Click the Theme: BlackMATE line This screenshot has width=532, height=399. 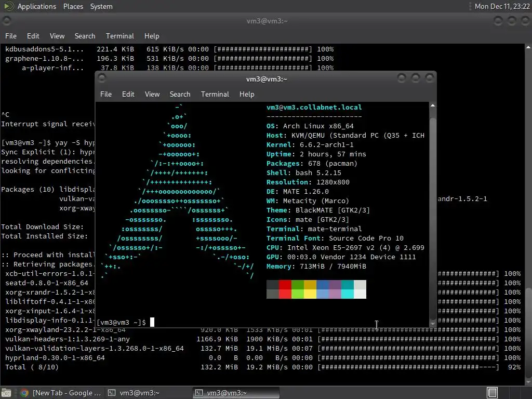(318, 210)
